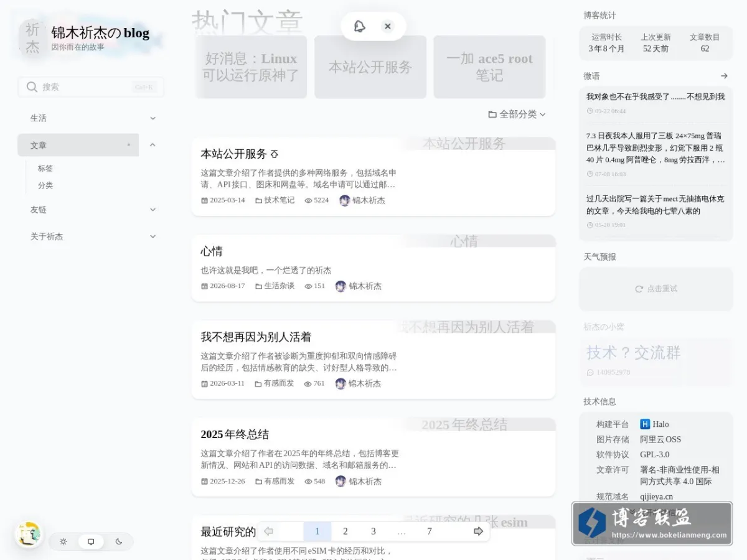This screenshot has height=560, width=747.
Task: Click views eye icon beside 5224
Action: click(308, 200)
